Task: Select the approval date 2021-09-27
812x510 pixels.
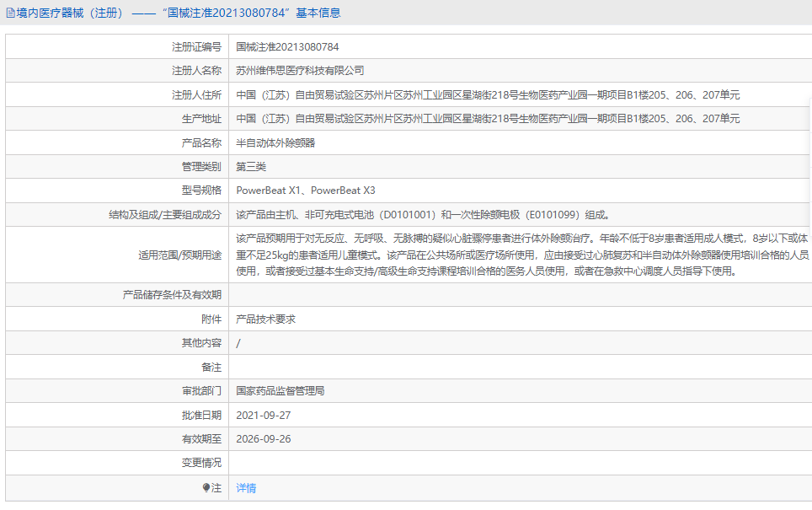Action: pyautogui.click(x=264, y=415)
